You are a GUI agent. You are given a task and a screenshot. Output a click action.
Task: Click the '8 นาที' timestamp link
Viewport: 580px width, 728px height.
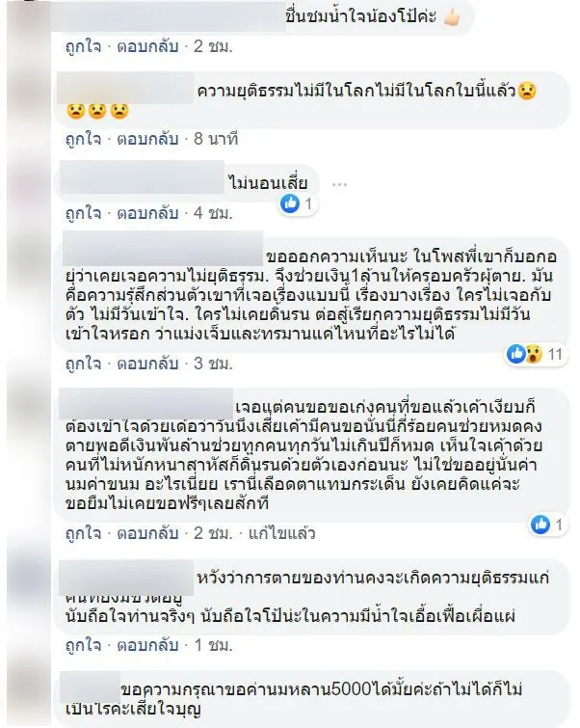click(216, 139)
